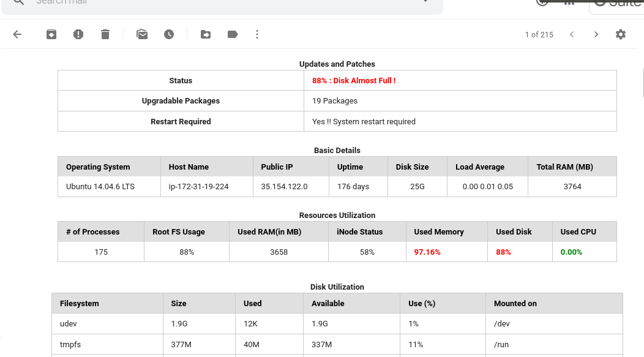The width and height of the screenshot is (644, 357).
Task: Open the Labels menu
Action: pyautogui.click(x=233, y=34)
